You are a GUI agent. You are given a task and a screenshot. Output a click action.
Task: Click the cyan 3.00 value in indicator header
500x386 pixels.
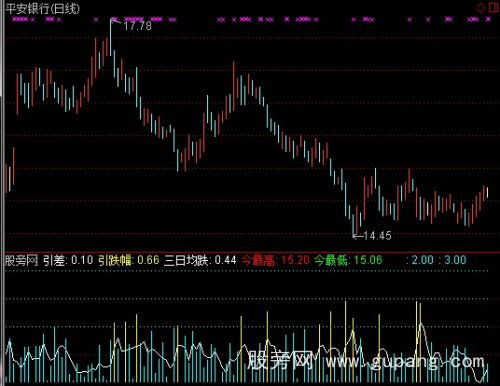(x=455, y=260)
